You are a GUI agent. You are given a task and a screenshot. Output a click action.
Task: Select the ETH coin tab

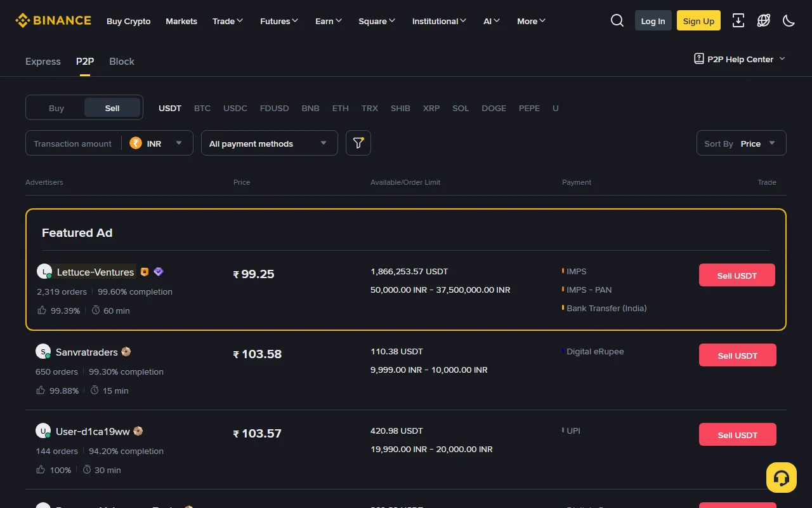click(x=341, y=108)
